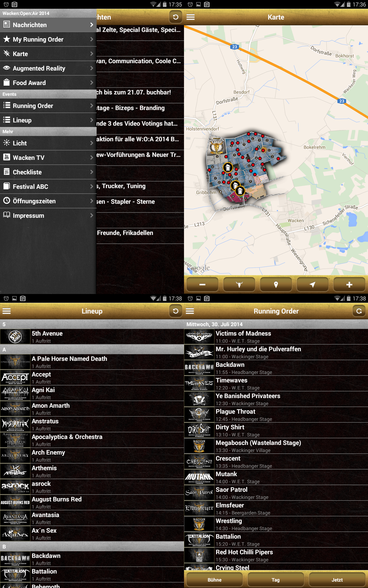
Task: Open Wacken TV from the sidebar menu
Action: click(48, 157)
